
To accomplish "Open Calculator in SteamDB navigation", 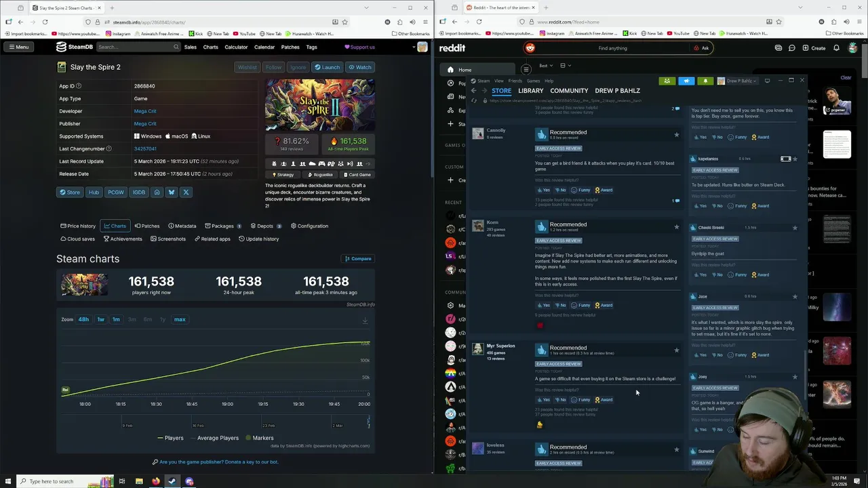I will coord(236,47).
